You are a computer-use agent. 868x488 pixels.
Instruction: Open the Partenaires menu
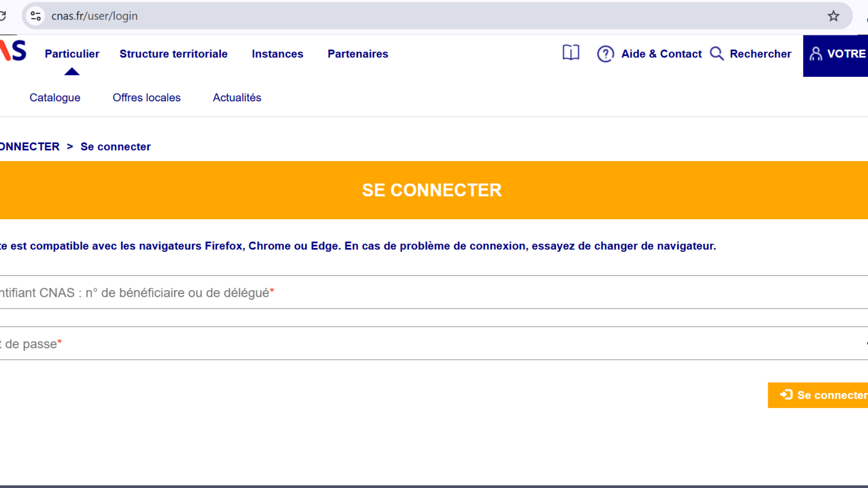[x=358, y=54]
